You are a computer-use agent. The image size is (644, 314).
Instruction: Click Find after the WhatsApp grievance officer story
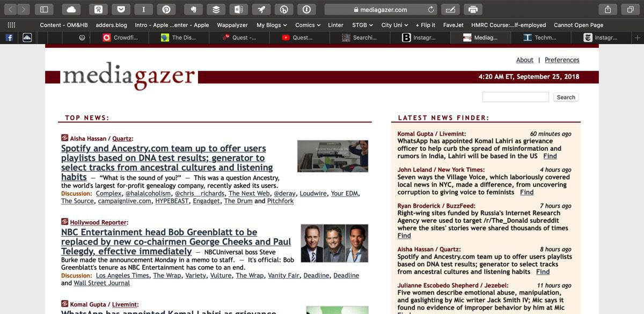[550, 156]
